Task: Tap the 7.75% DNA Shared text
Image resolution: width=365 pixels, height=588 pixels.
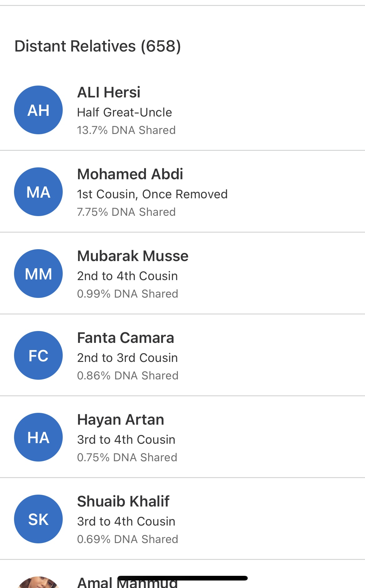Action: (x=126, y=212)
